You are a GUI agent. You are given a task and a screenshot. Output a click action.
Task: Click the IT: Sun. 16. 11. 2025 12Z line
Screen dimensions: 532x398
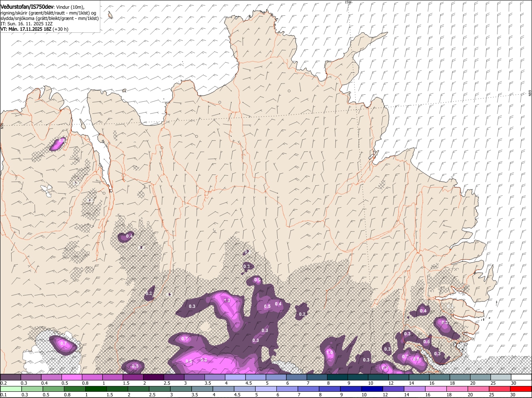click(26, 24)
